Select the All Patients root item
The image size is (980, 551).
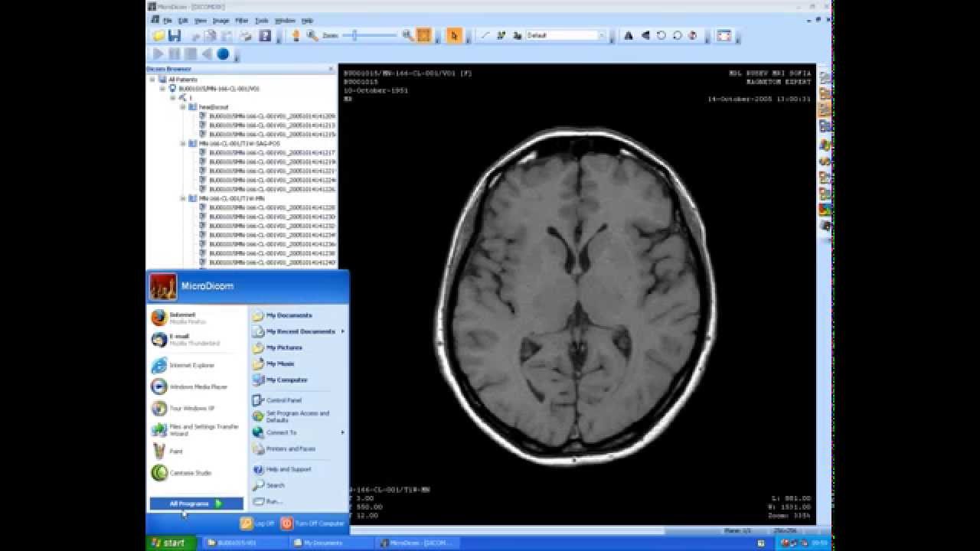pyautogui.click(x=183, y=80)
